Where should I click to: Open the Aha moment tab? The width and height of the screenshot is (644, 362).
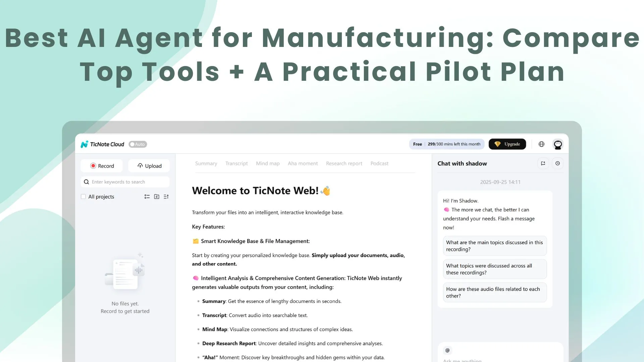[303, 164]
